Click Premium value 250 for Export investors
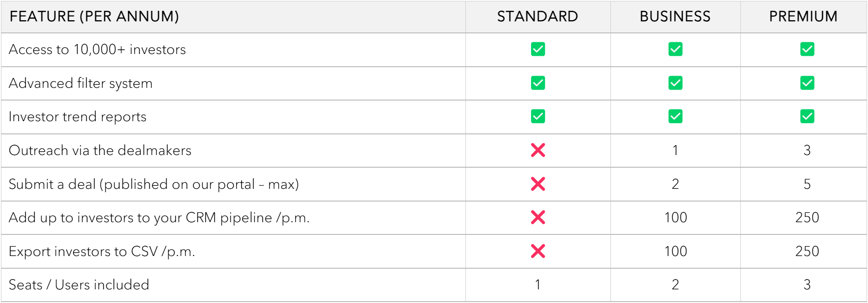Screen dimensions: 868x303 click(807, 251)
